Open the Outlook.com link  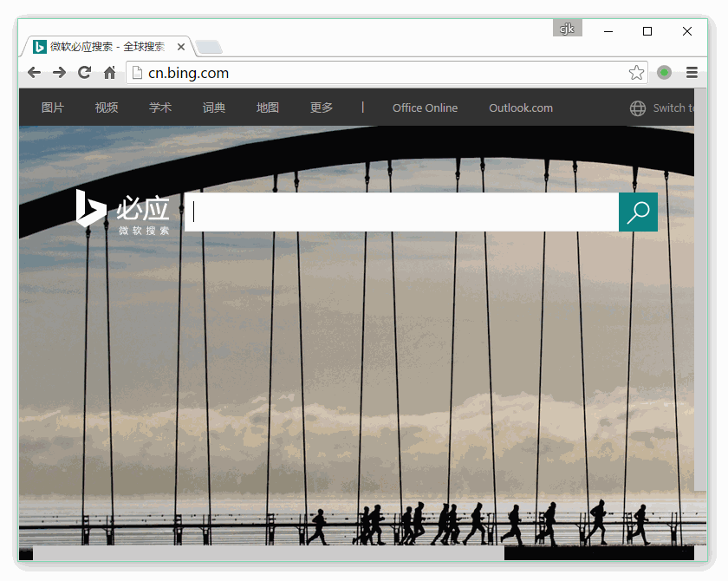coord(521,108)
